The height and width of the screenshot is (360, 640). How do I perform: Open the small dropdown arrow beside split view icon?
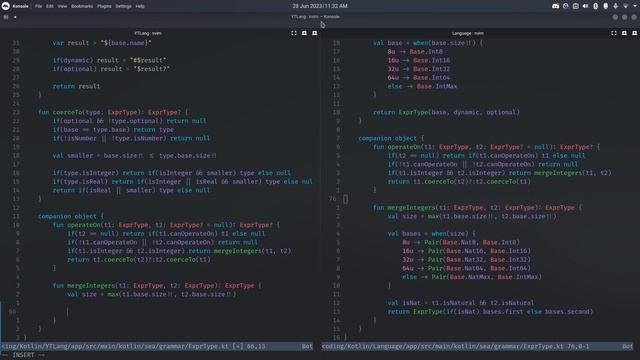(15, 17)
